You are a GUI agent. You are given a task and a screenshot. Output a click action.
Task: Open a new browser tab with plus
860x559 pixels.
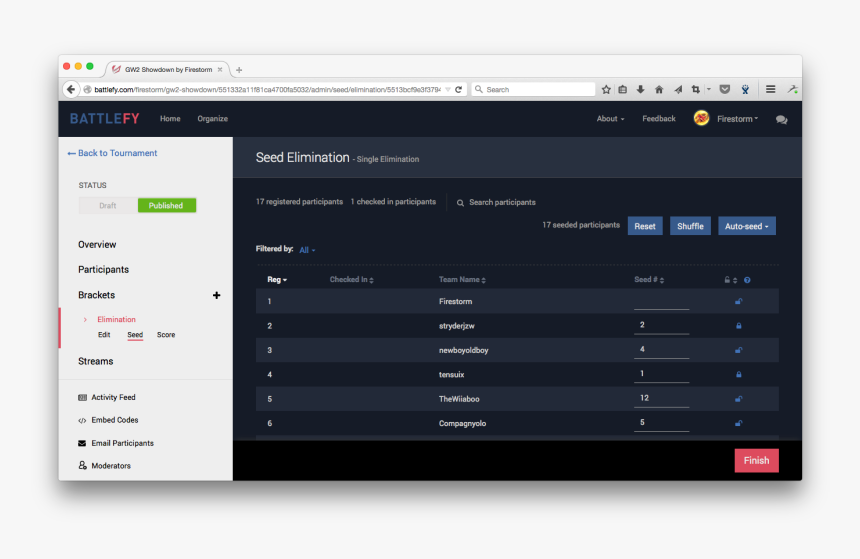[239, 70]
